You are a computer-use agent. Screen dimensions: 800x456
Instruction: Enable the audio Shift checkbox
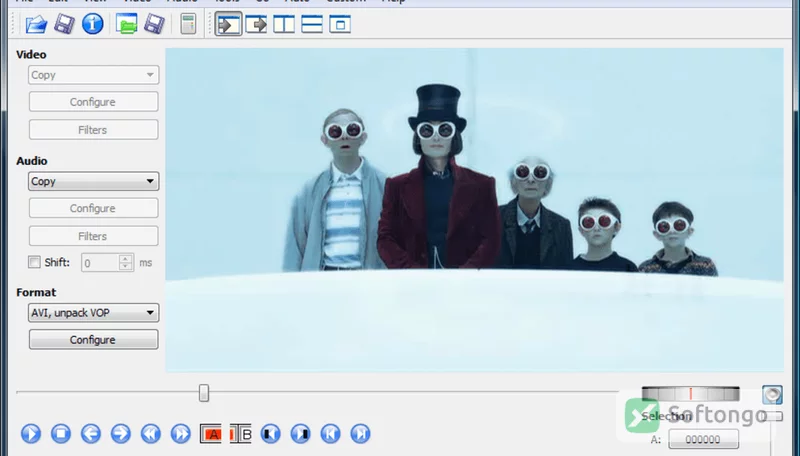click(x=34, y=262)
